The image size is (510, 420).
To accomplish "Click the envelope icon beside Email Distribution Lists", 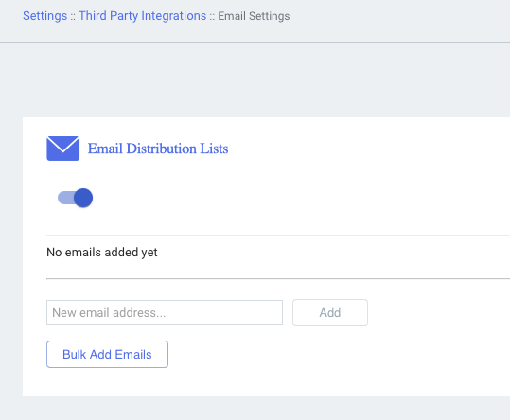I will pyautogui.click(x=62, y=149).
